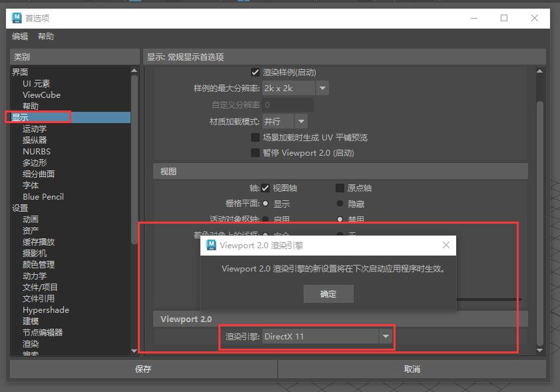Select Hypershade in the category list
Image resolution: width=560 pixels, height=392 pixels.
tap(45, 310)
